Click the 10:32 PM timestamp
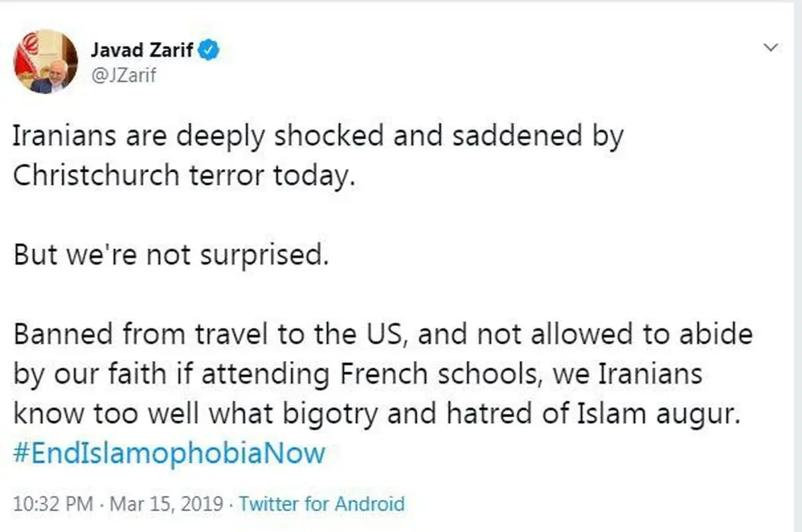 tap(53, 503)
